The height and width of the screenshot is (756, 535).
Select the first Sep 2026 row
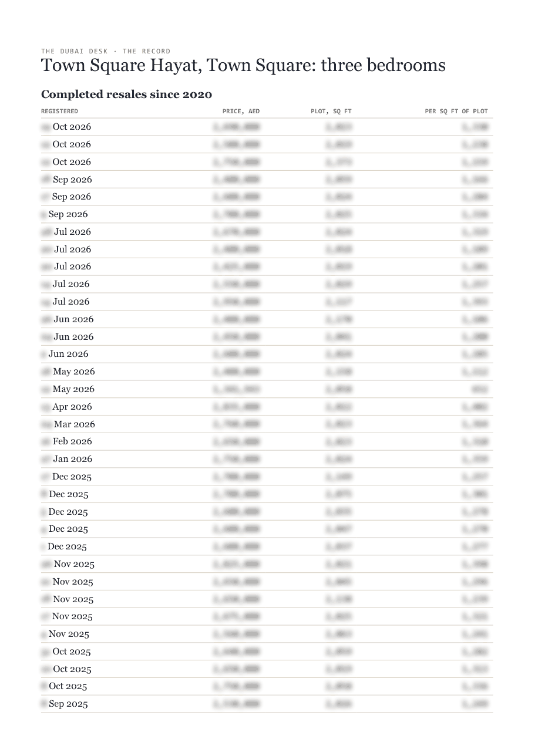click(267, 180)
